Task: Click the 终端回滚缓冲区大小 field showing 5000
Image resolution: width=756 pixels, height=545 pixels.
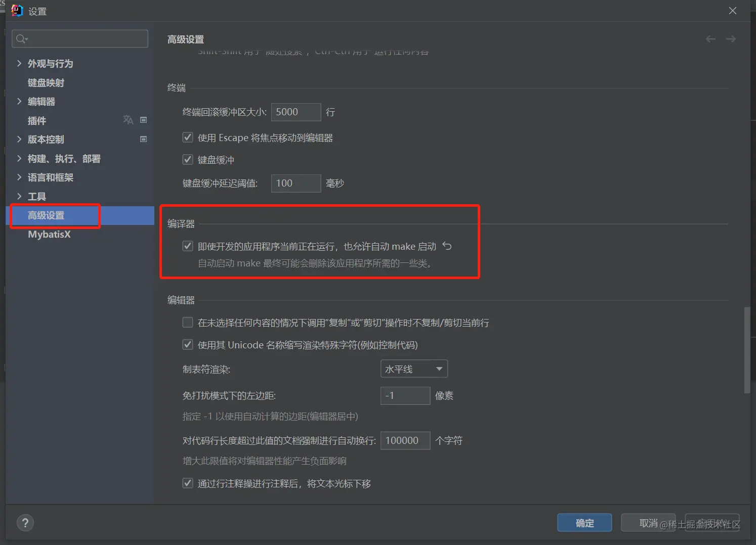Action: coord(296,112)
